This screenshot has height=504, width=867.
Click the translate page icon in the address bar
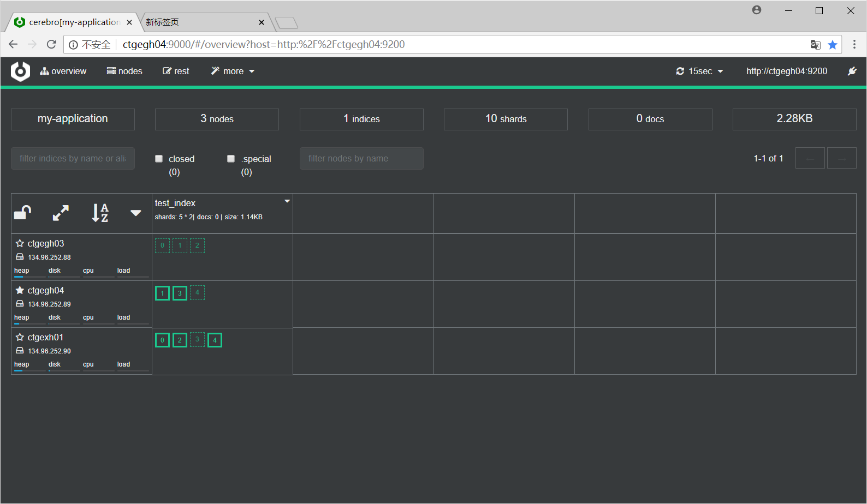pos(815,45)
